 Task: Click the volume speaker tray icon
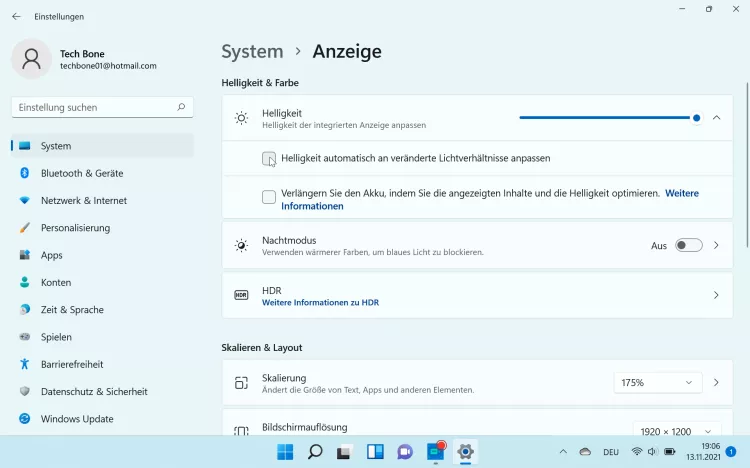(652, 451)
